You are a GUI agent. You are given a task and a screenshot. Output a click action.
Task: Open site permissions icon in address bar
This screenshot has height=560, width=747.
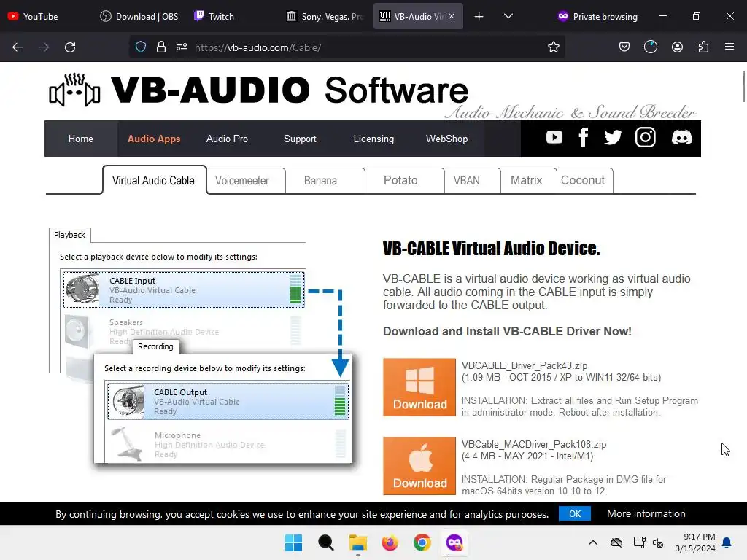point(182,47)
